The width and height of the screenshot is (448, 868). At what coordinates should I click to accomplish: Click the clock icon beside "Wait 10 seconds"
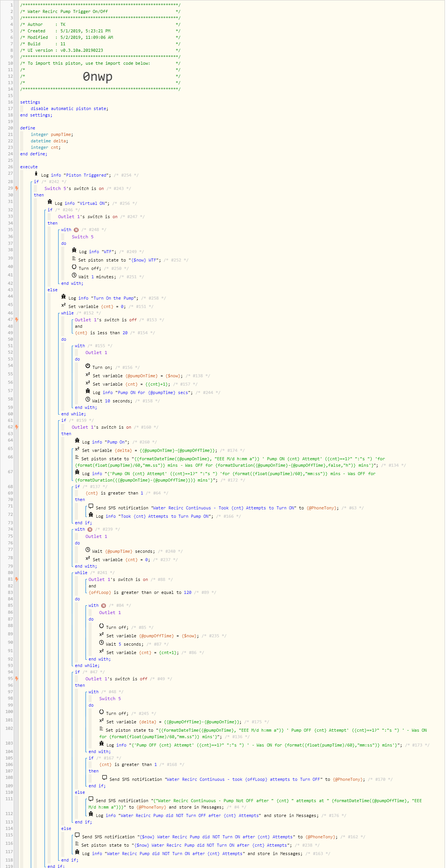pyautogui.click(x=88, y=399)
